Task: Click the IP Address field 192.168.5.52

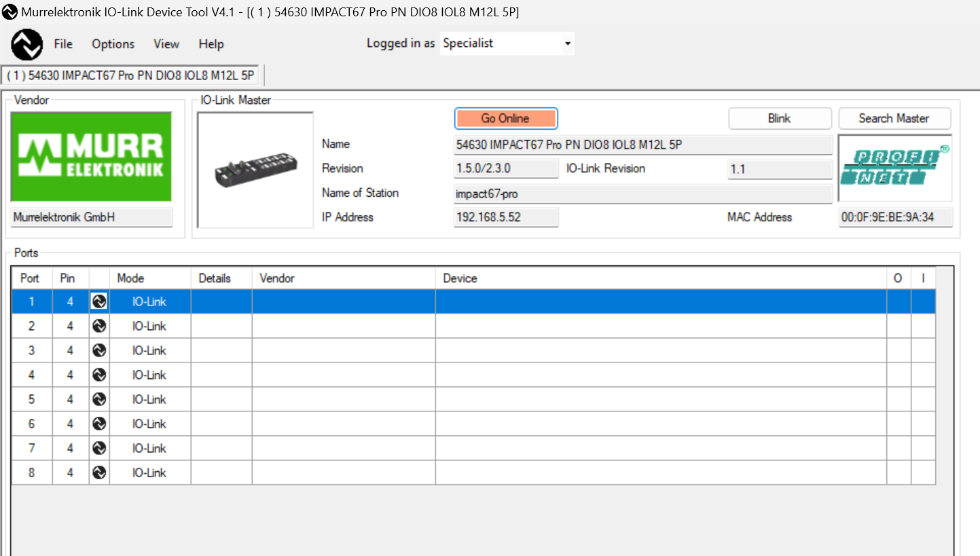Action: tap(506, 218)
